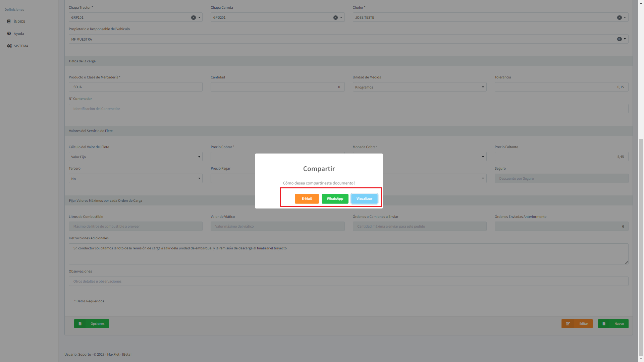Click the Nuevo button
Image resolution: width=644 pixels, height=362 pixels.
[613, 324]
